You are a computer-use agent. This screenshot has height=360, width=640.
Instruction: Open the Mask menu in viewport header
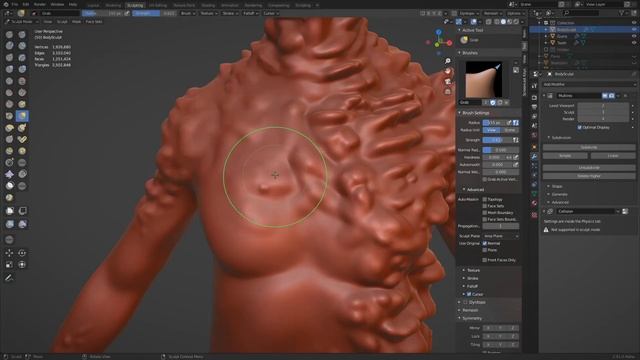(x=76, y=22)
